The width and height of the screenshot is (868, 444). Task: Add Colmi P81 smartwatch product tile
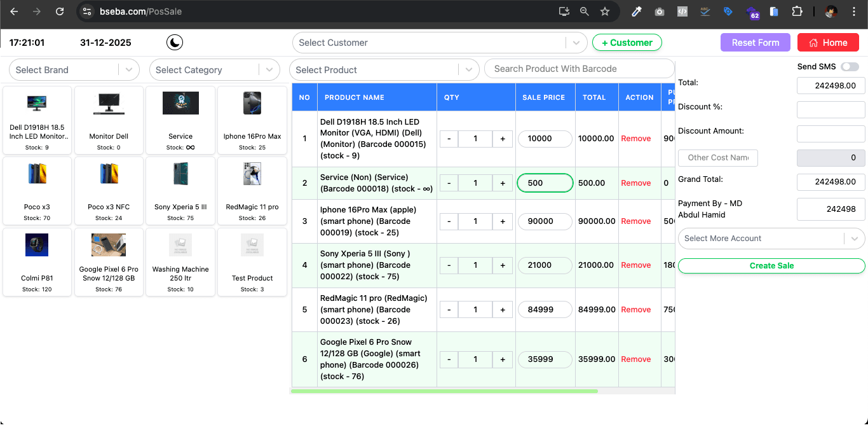click(37, 261)
